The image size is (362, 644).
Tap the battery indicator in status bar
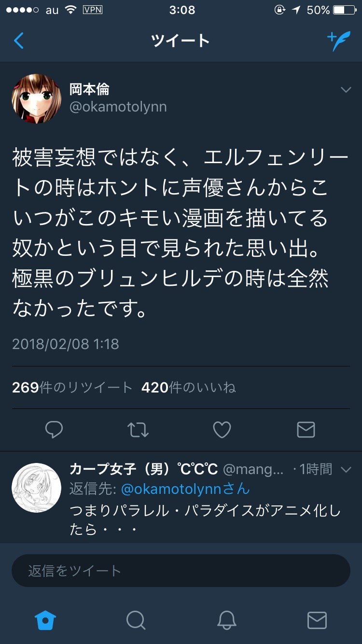point(345,10)
